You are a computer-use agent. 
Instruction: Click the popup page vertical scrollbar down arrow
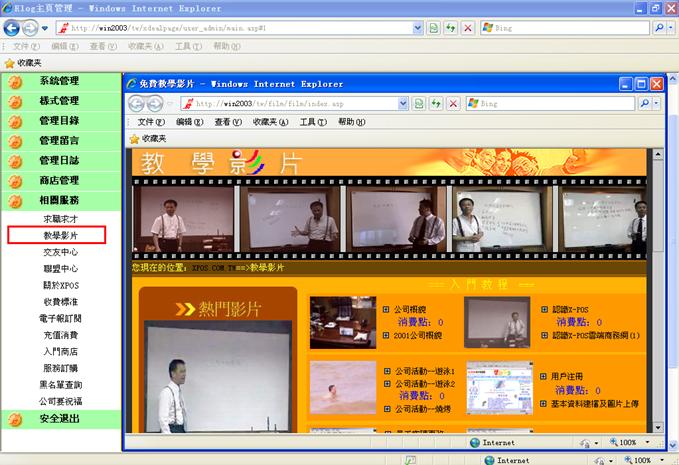point(657,426)
